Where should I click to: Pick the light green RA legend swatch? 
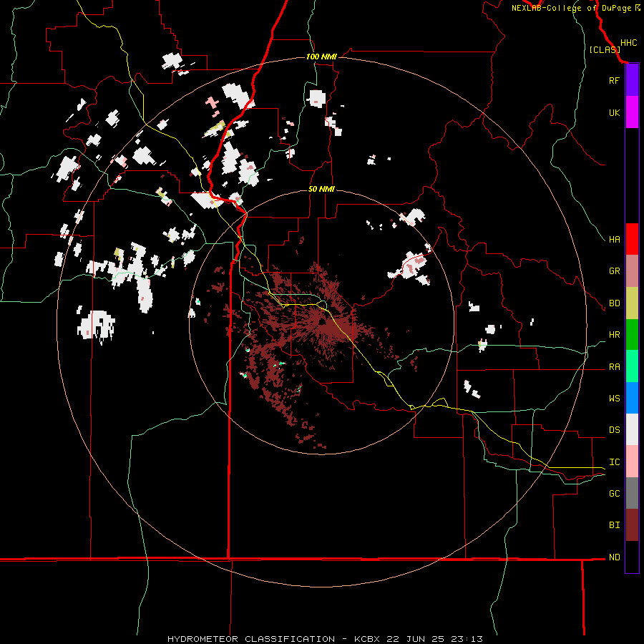pyautogui.click(x=632, y=366)
